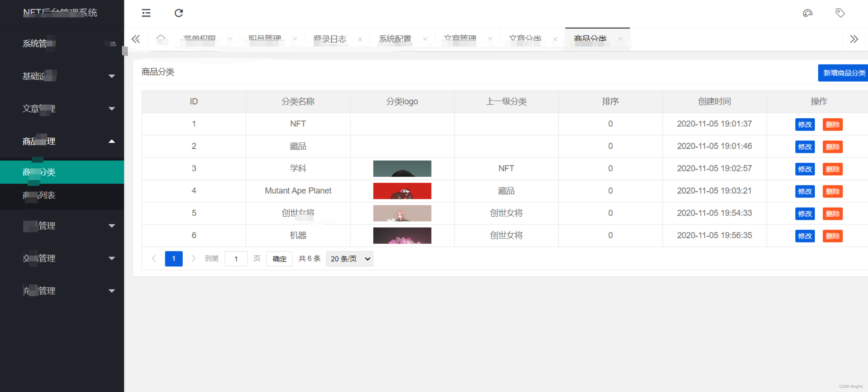This screenshot has height=392, width=868.
Task: Close the 登录日志 tab
Action: 360,39
